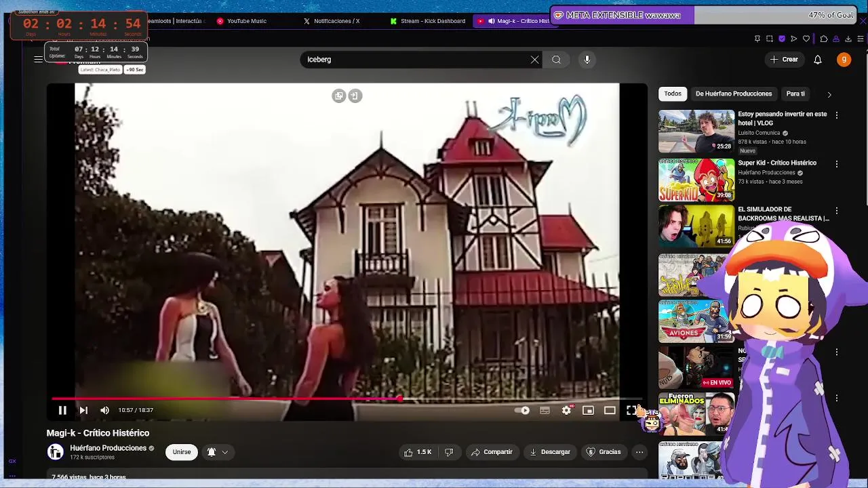The width and height of the screenshot is (868, 488).
Task: Switch to miniplayer mode
Action: click(588, 410)
